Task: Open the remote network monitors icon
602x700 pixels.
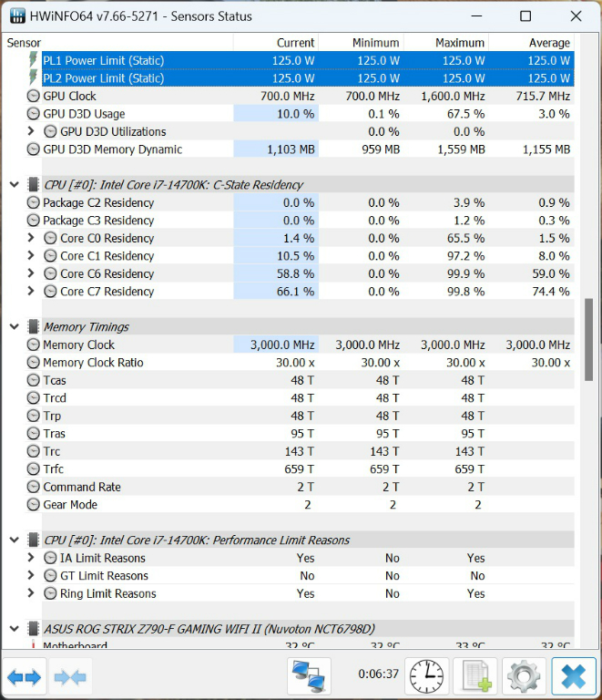Action: [310, 676]
